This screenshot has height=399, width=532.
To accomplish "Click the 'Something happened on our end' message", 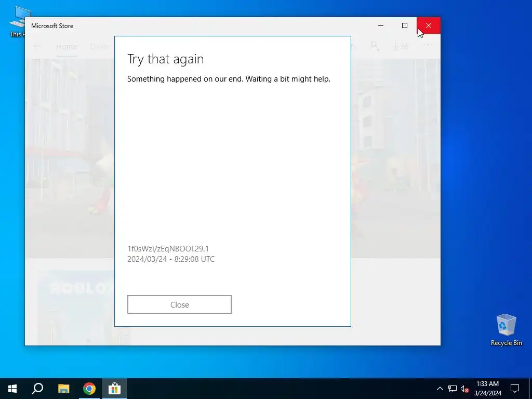I will tap(229, 79).
